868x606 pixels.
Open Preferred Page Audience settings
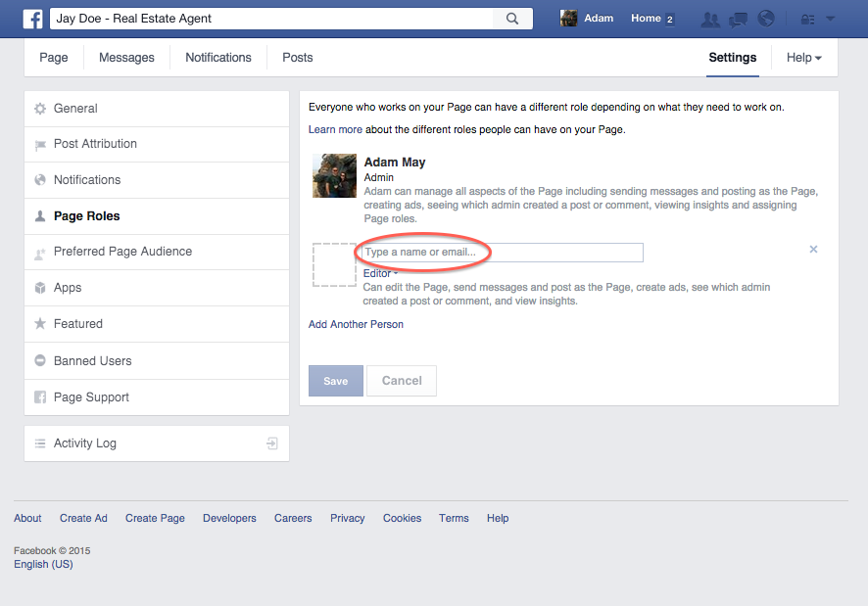click(x=157, y=252)
